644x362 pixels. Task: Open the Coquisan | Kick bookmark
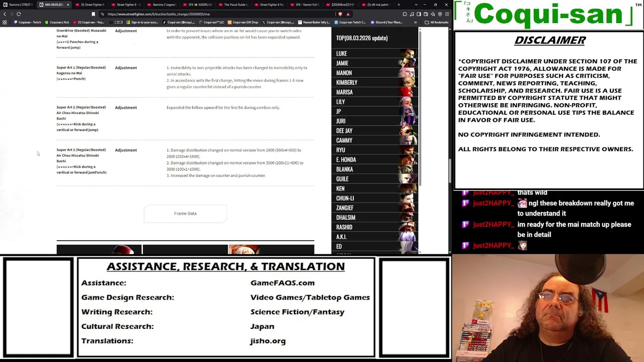click(57, 22)
